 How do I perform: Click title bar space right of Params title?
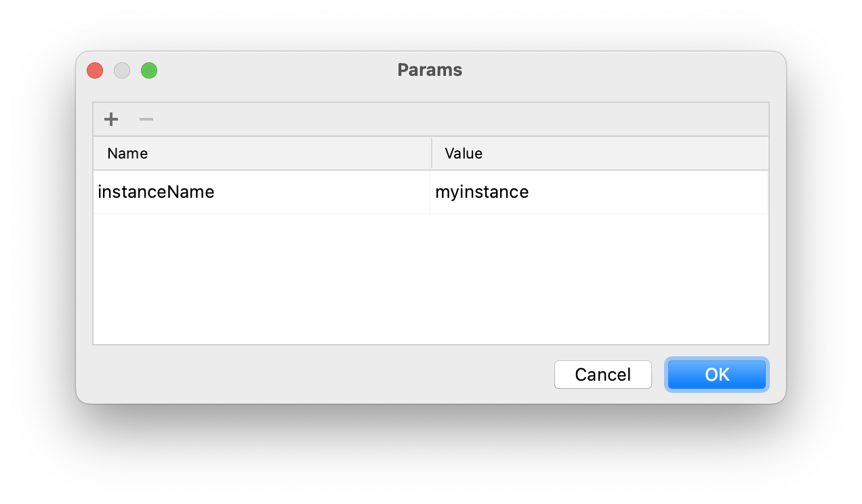610,70
